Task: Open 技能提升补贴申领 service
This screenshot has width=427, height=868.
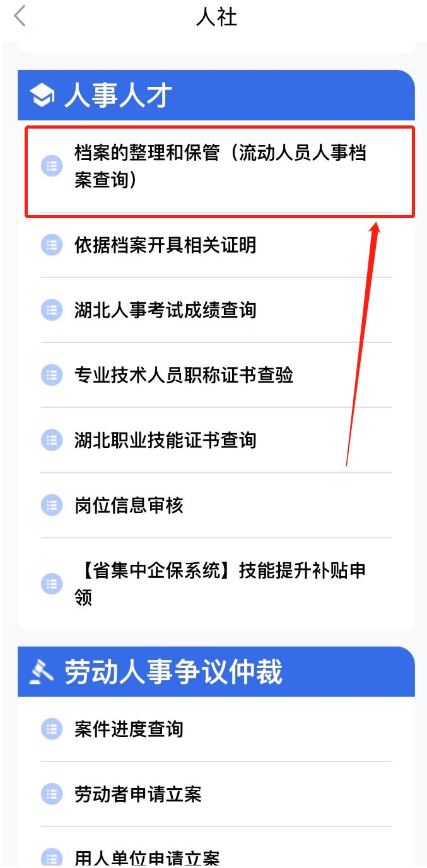Action: (x=220, y=583)
